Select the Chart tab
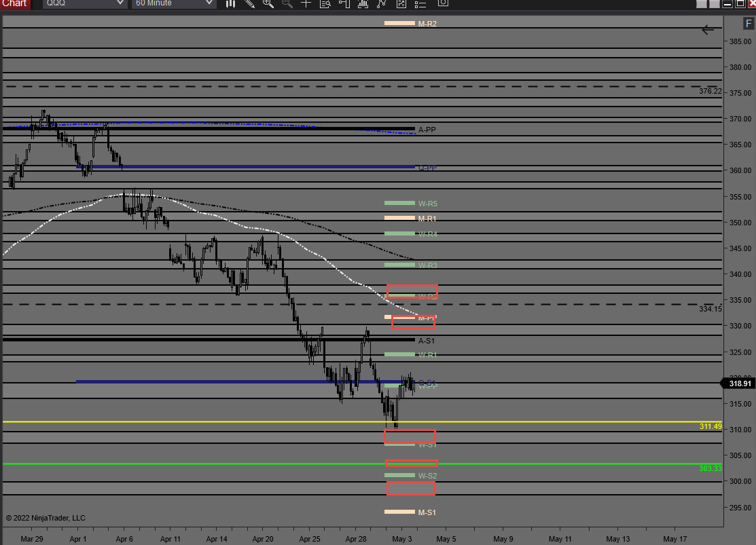Viewport: 756px width, 545px height. click(x=14, y=4)
